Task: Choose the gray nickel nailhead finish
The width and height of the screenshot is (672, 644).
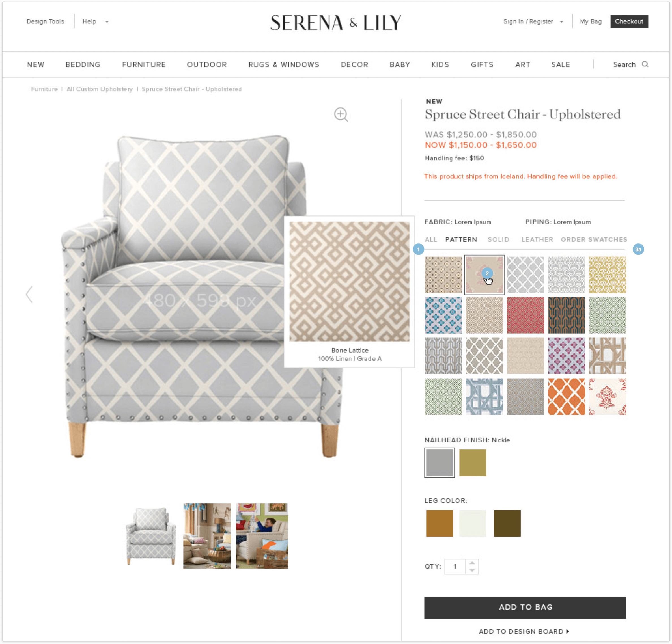Action: click(439, 462)
